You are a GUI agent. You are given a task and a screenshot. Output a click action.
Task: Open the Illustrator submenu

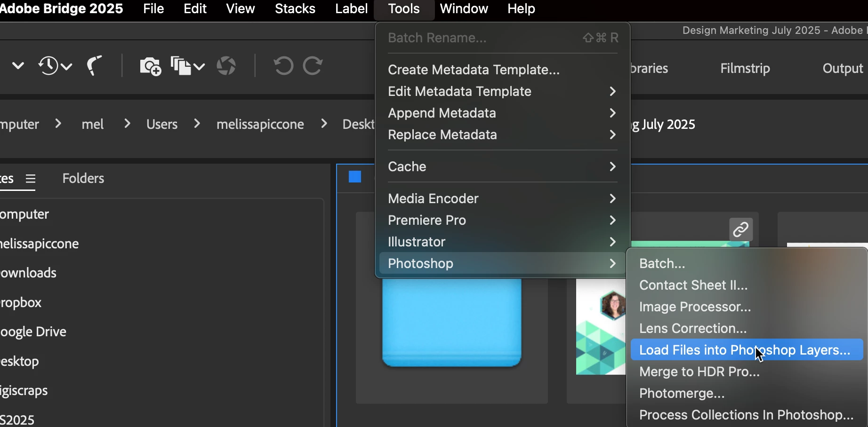point(502,242)
